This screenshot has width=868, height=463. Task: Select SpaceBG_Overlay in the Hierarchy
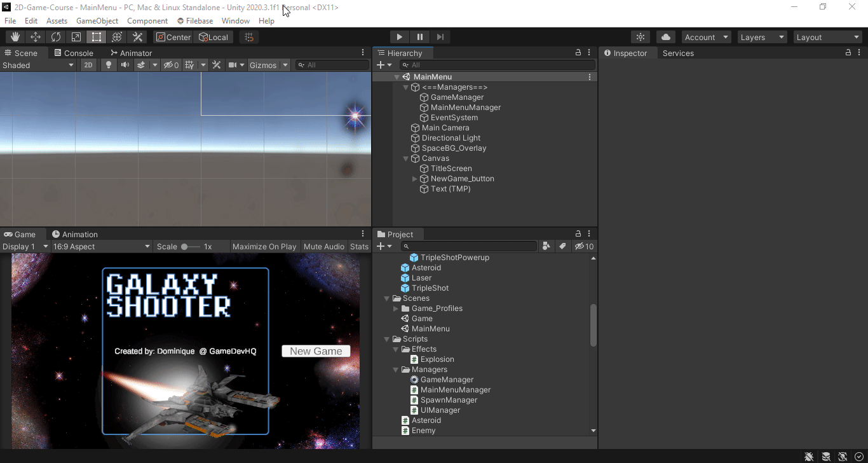click(x=454, y=148)
